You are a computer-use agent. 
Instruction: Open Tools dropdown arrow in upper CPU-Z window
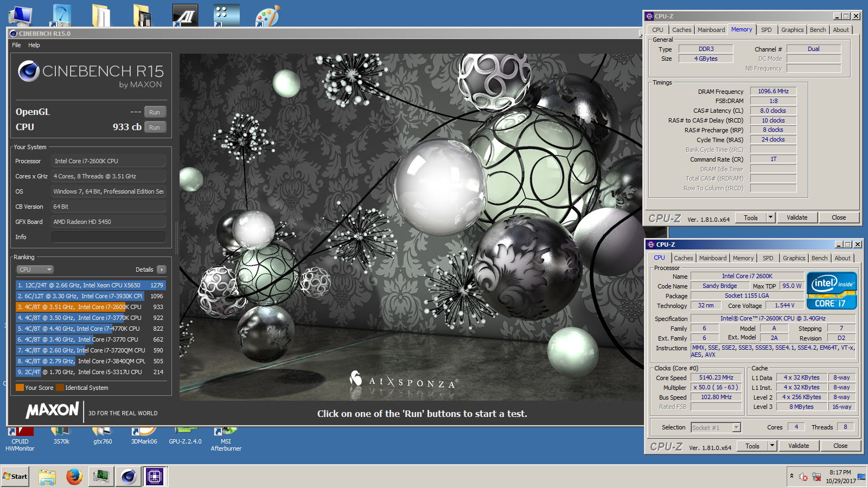click(770, 217)
